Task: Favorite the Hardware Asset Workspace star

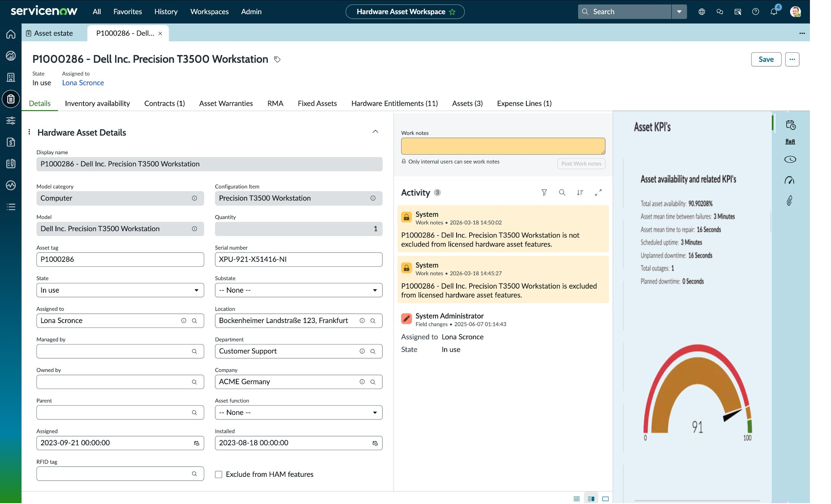Action: (x=452, y=12)
